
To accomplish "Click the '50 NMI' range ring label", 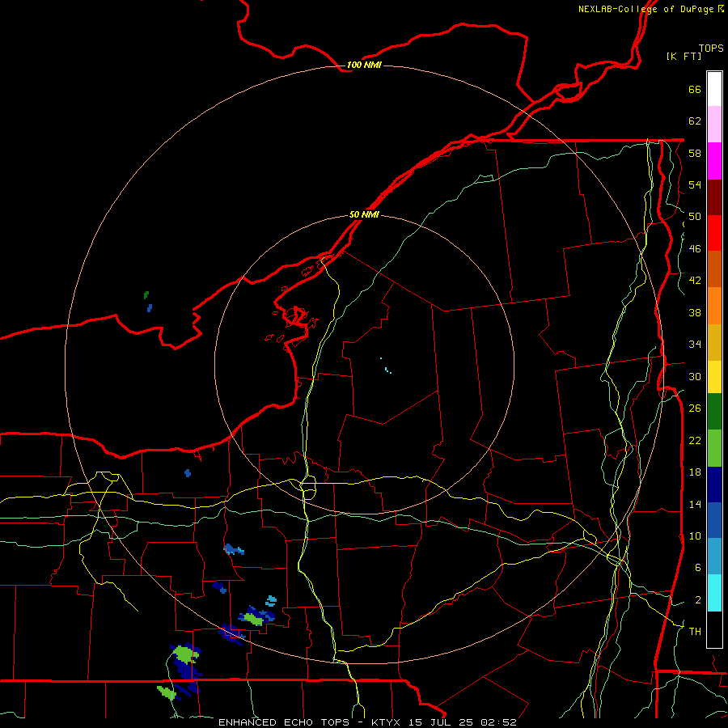I will [x=364, y=214].
